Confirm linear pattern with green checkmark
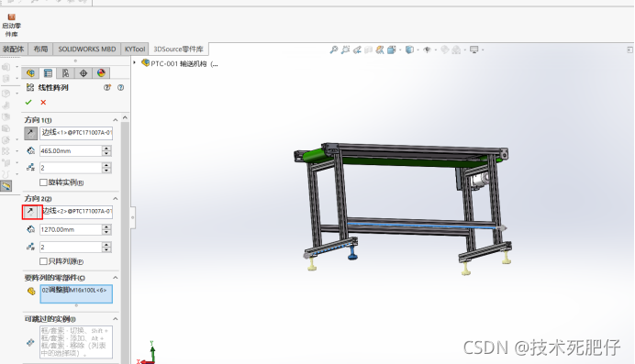The width and height of the screenshot is (635, 364). [28, 103]
